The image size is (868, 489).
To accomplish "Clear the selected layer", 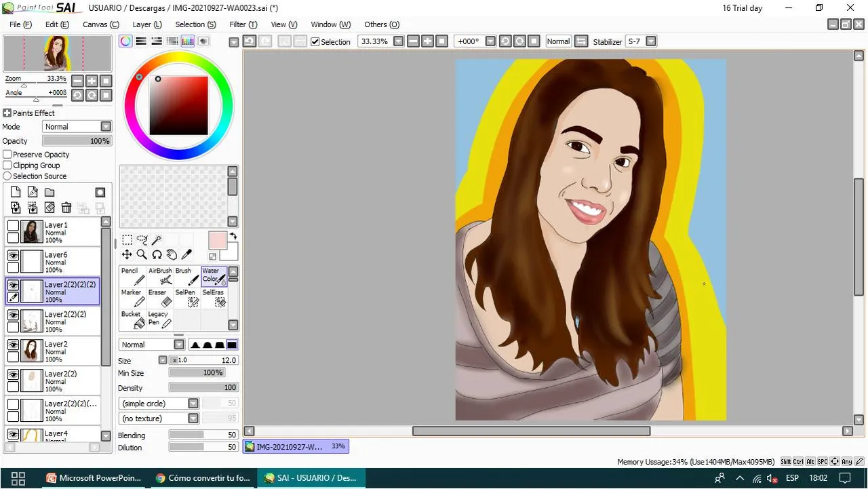I will coord(50,208).
